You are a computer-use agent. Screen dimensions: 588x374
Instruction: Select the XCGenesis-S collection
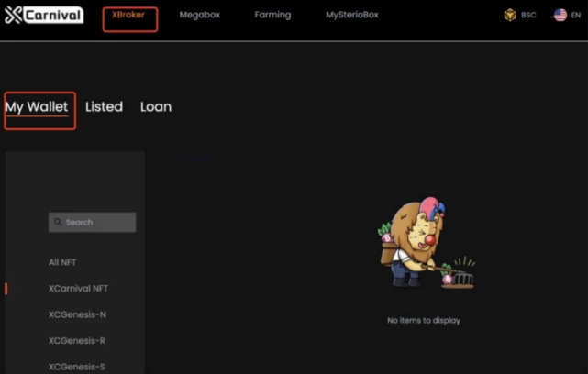coord(77,367)
